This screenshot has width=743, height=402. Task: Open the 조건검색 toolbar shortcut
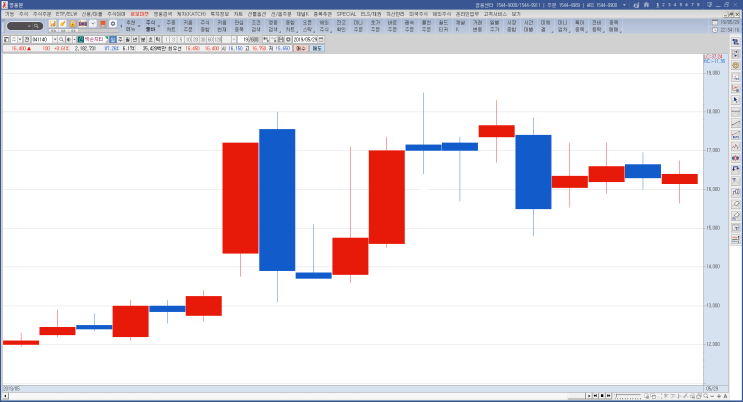[x=256, y=26]
